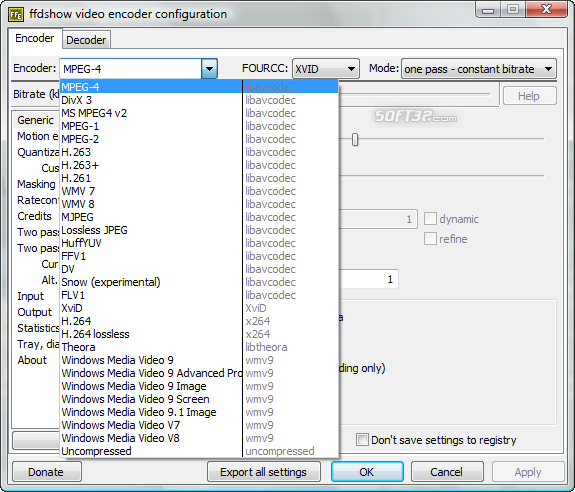The width and height of the screenshot is (575, 492).
Task: Open the Output settings page
Action: click(x=34, y=312)
